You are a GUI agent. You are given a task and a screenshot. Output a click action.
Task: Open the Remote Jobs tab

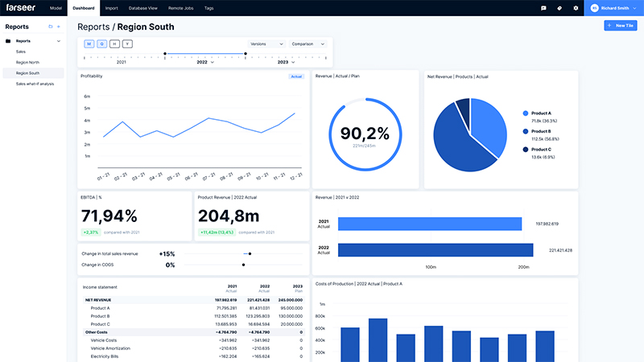181,8
